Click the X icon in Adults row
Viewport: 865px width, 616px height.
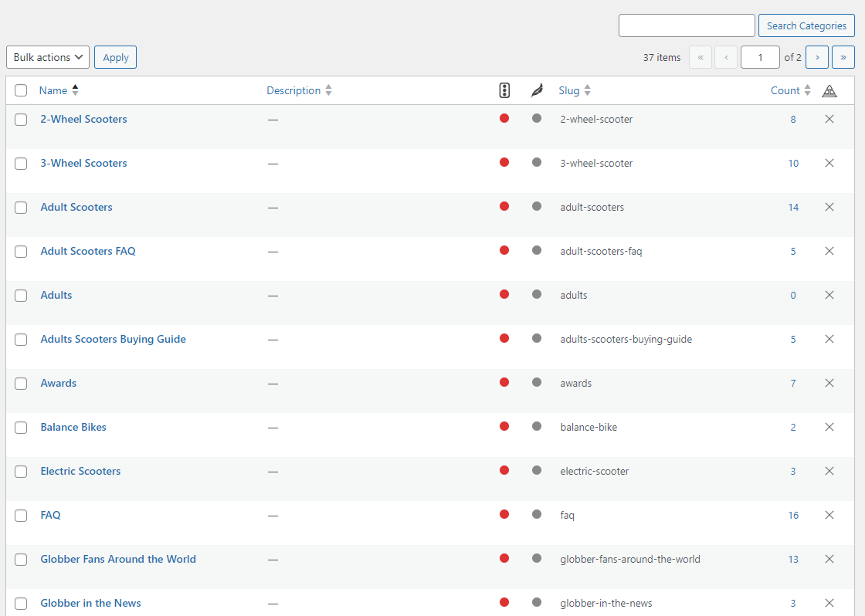pos(829,295)
